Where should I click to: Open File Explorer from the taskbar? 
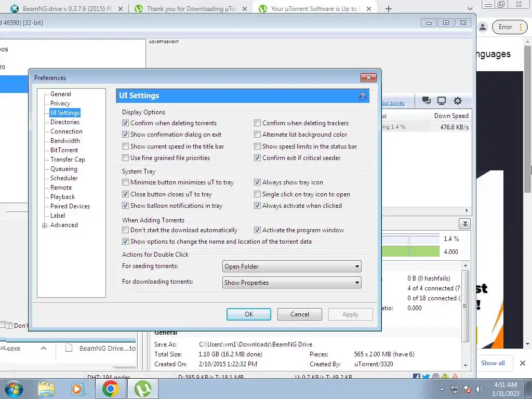coord(46,389)
